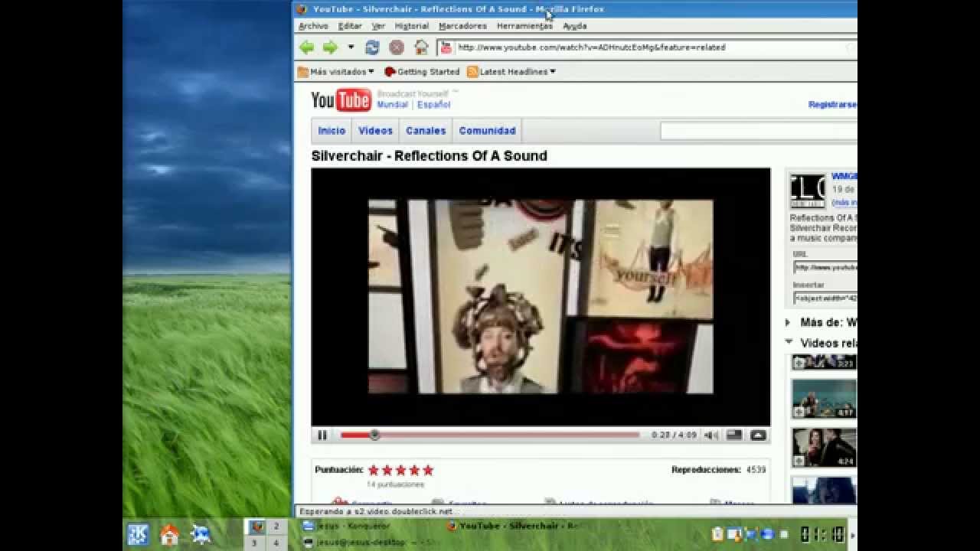Open the Ver menu
Viewport: 980px width, 551px height.
tap(378, 26)
